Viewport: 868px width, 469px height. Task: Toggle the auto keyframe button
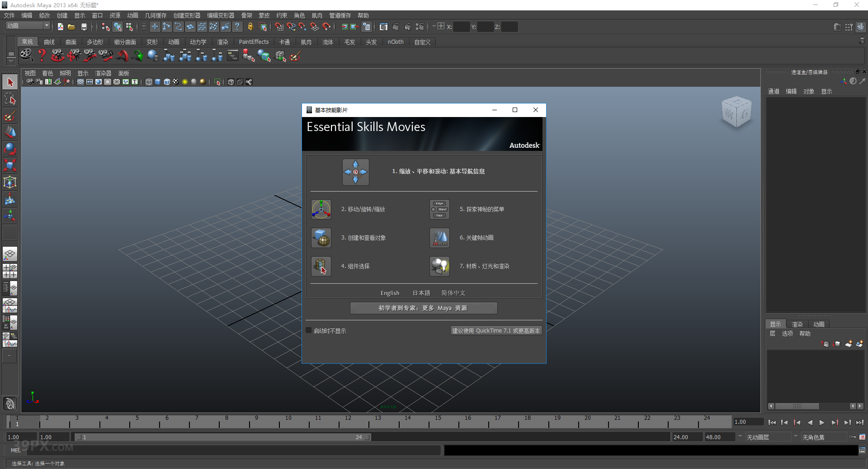click(x=853, y=437)
